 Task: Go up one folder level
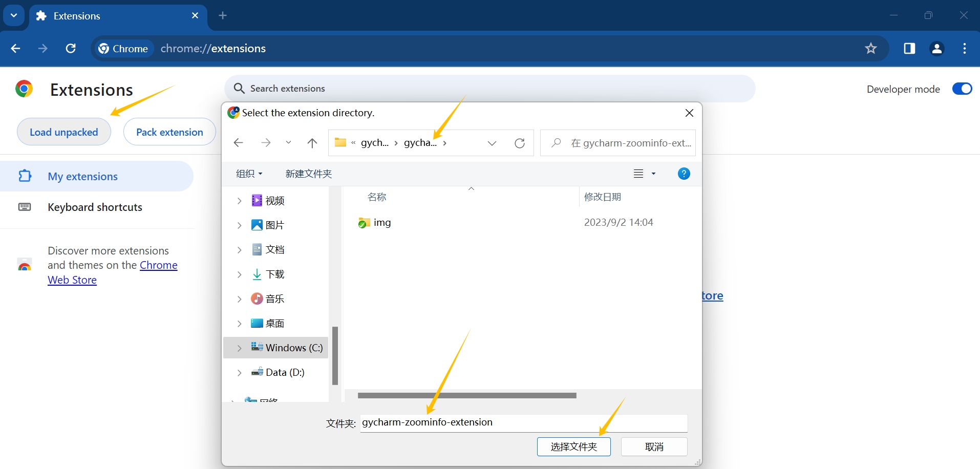pos(312,143)
